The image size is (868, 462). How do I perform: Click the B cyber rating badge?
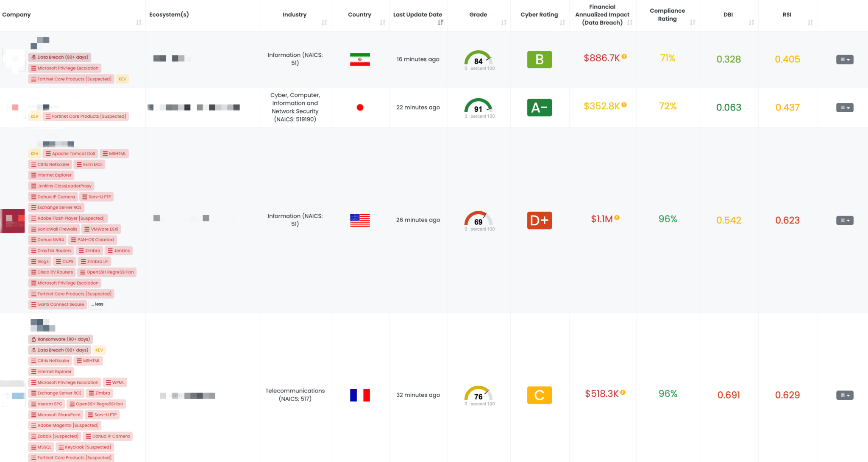pyautogui.click(x=539, y=60)
